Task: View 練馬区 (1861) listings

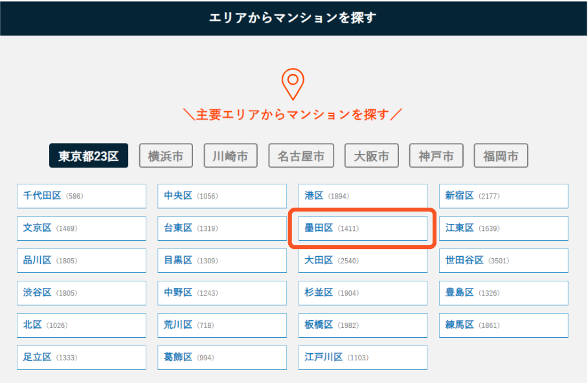Action: [504, 325]
